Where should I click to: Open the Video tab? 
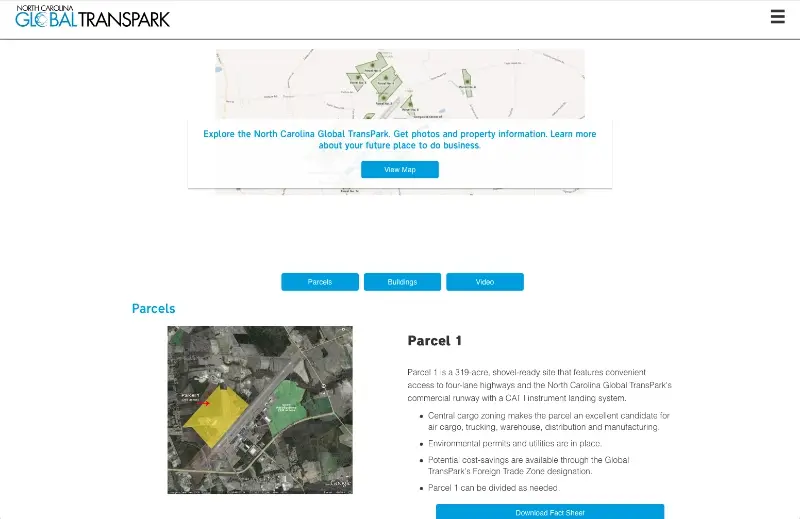point(484,282)
